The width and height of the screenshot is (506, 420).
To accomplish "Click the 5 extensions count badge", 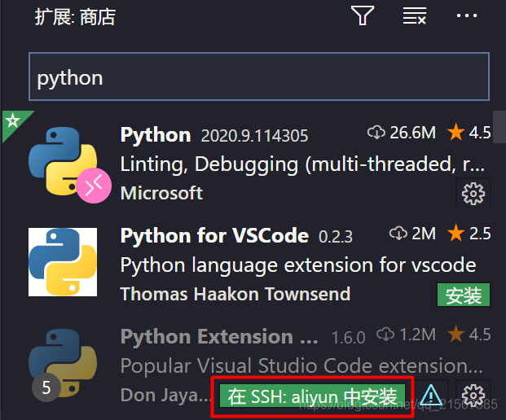I will pyautogui.click(x=46, y=387).
